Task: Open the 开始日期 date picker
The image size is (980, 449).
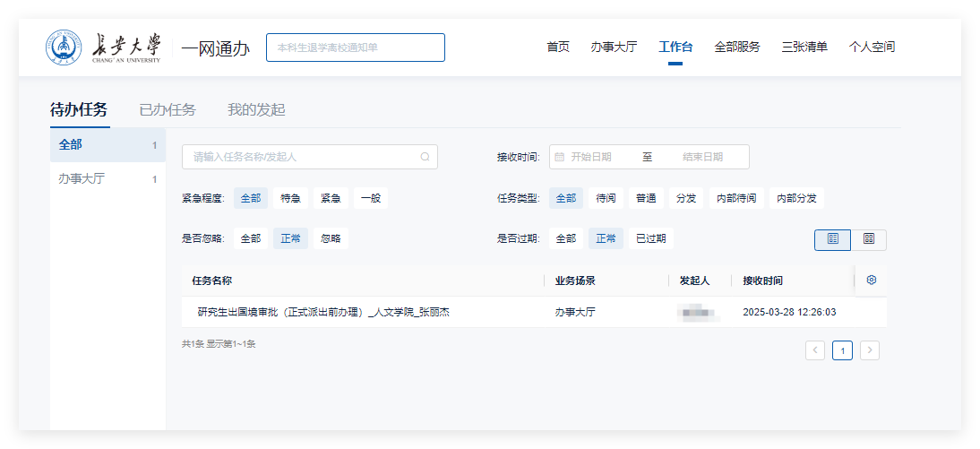Action: pyautogui.click(x=591, y=157)
